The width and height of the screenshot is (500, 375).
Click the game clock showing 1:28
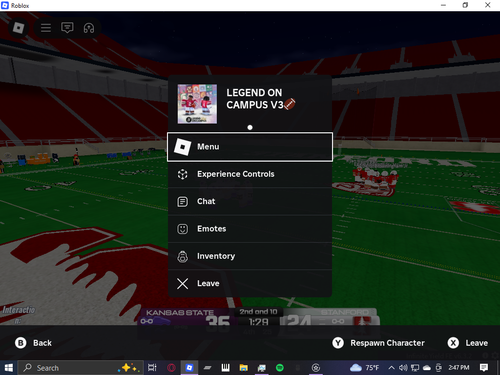(x=258, y=322)
